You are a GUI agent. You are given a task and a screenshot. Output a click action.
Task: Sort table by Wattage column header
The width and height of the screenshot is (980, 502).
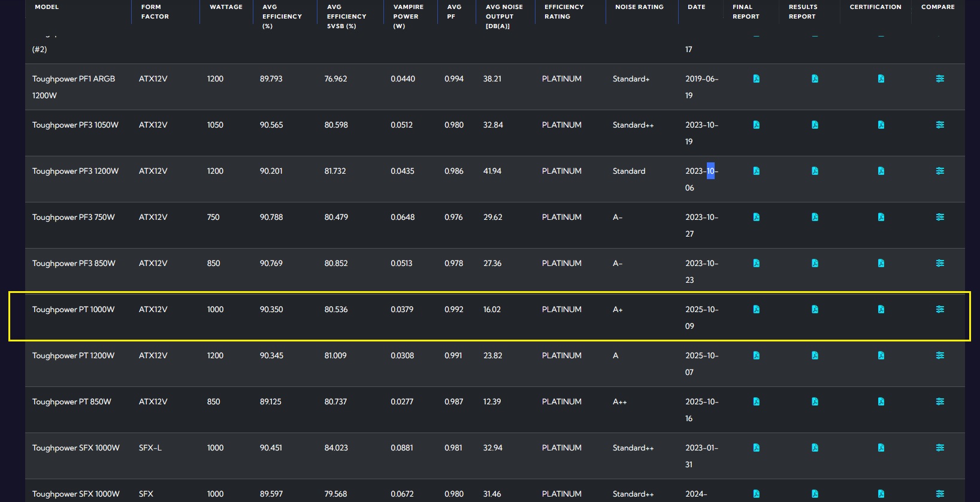226,7
